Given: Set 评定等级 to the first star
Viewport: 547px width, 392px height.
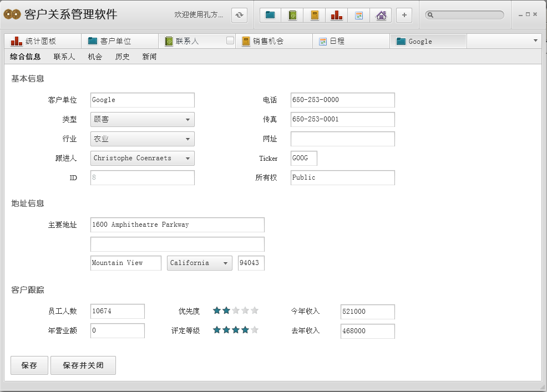Looking at the screenshot, I should [x=217, y=330].
